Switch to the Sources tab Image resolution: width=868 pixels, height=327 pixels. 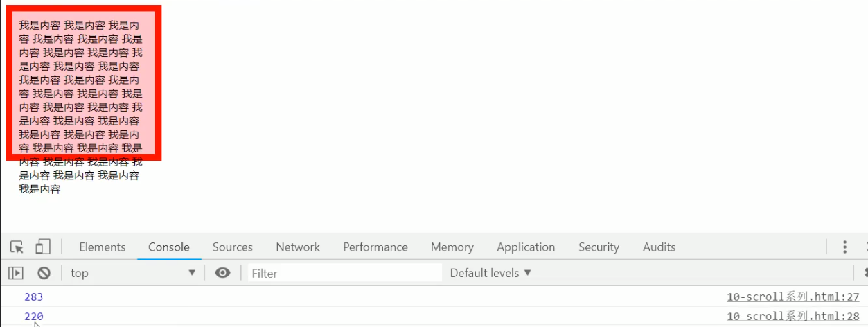tap(232, 247)
